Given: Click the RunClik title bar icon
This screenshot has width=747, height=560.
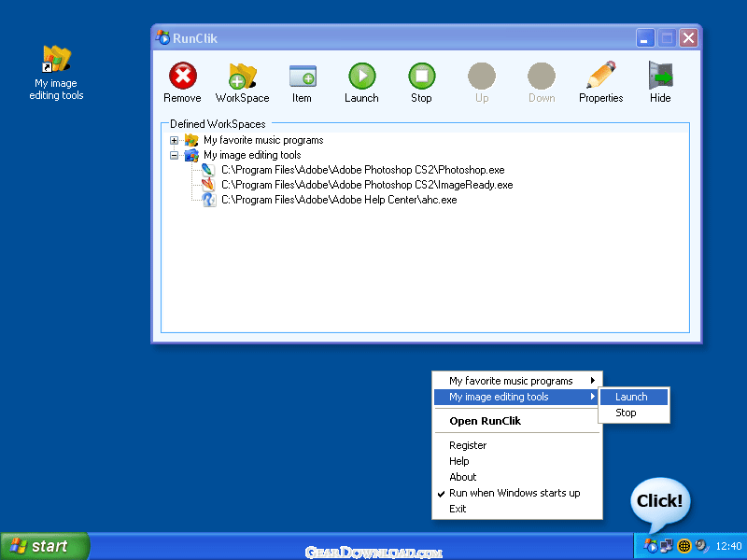Looking at the screenshot, I should [162, 37].
